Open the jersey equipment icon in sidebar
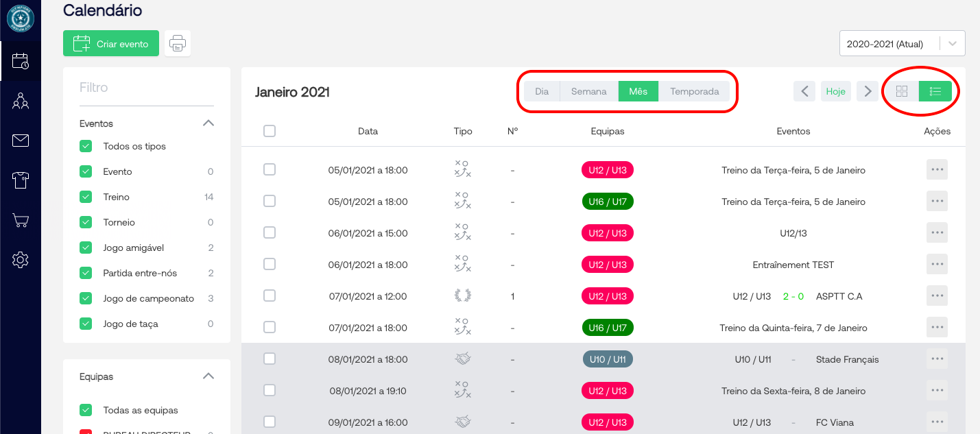This screenshot has width=980, height=434. tap(21, 180)
